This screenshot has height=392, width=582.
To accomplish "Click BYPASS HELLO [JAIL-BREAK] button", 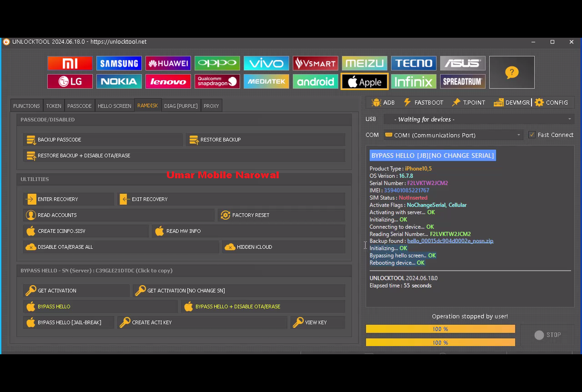I will point(68,322).
